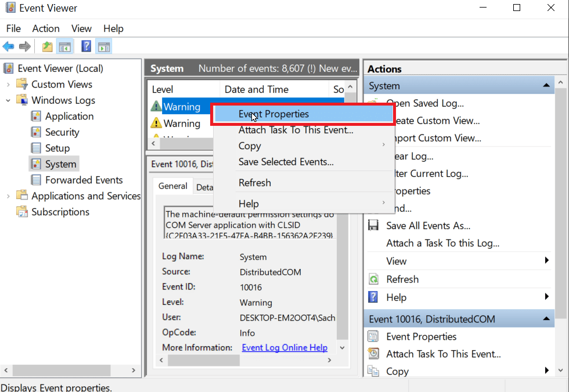The height and width of the screenshot is (392, 569).
Task: Open the View submenu arrow in Actions
Action: tap(547, 260)
